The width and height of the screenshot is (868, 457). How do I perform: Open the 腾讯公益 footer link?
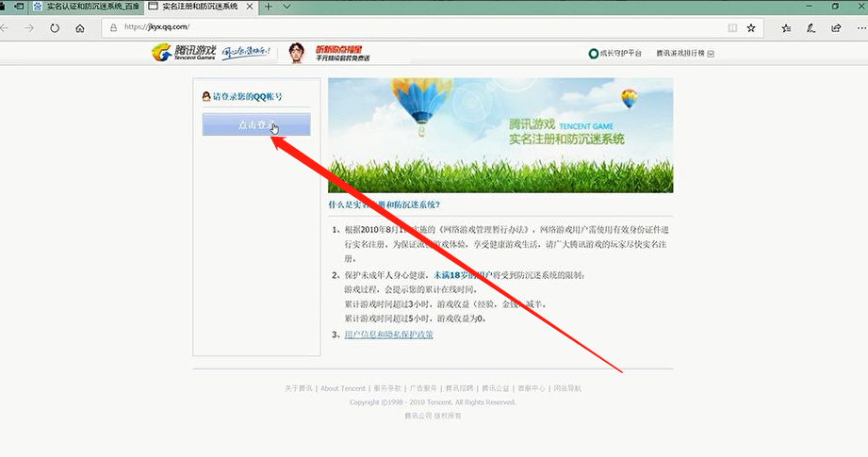click(x=496, y=388)
